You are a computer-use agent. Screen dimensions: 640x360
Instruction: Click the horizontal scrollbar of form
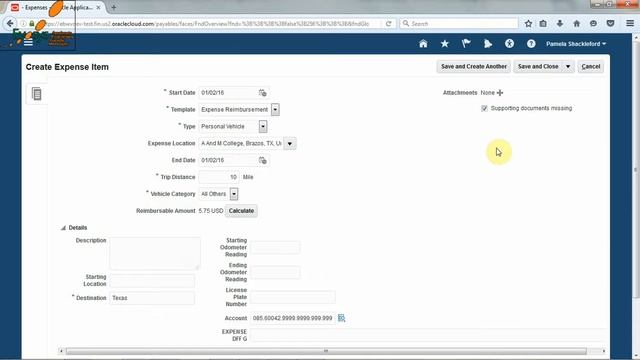point(326,351)
